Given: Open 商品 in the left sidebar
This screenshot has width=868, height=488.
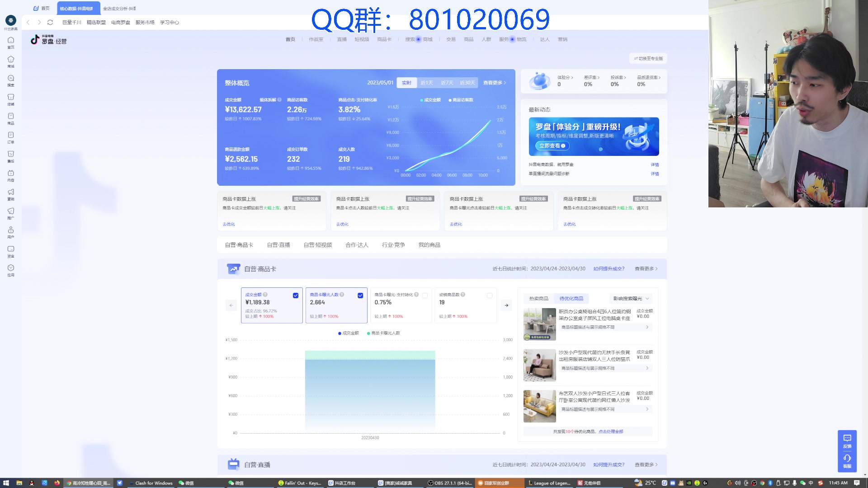Looking at the screenshot, I should (x=11, y=119).
